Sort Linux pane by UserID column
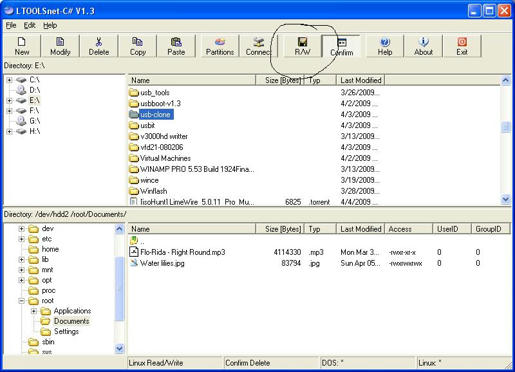Image resolution: width=515 pixels, height=372 pixels. (x=452, y=229)
